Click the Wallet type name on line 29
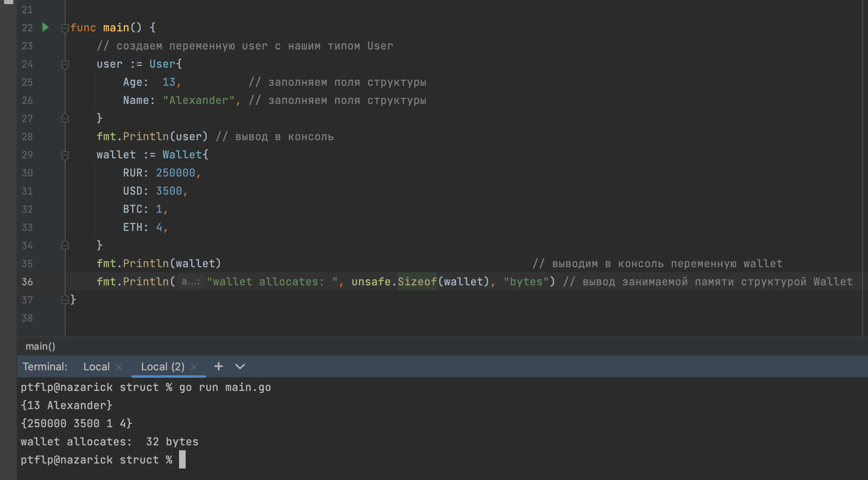868x480 pixels. tap(182, 155)
